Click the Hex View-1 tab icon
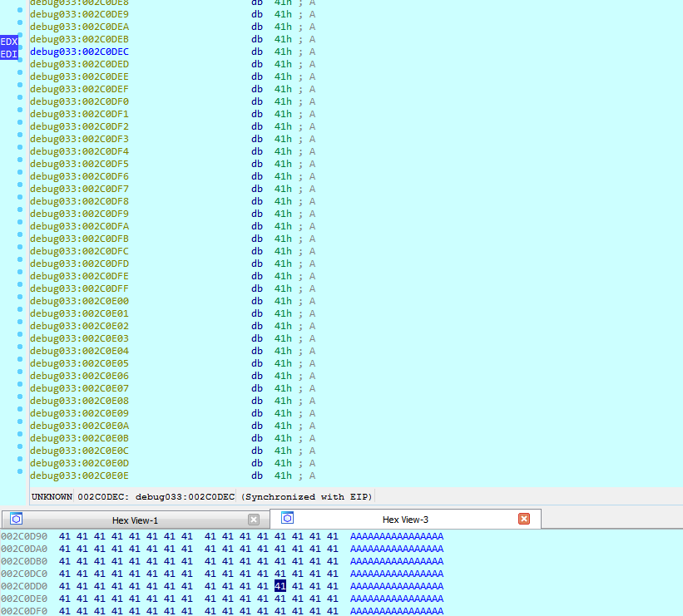Image resolution: width=683 pixels, height=616 pixels. 16,520
